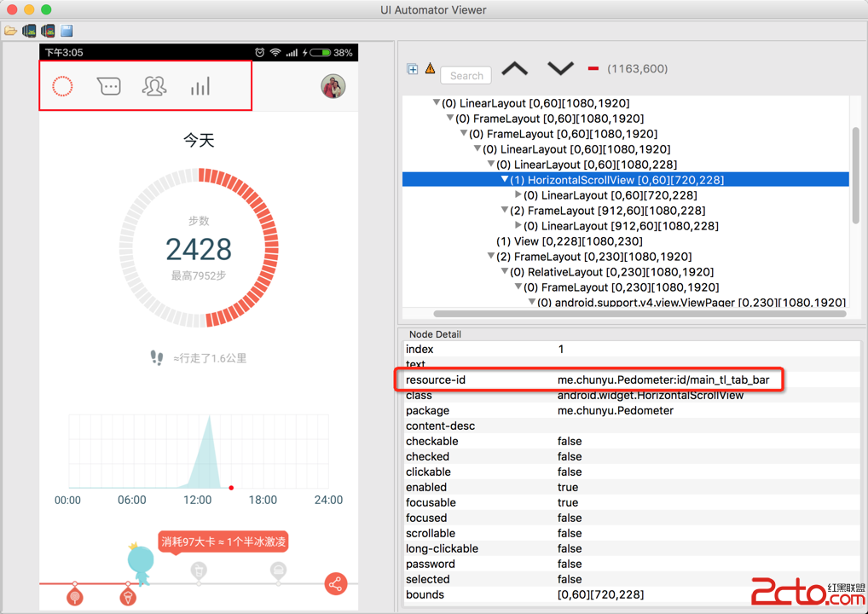
Task: Tap the first grey drink milestone marker
Action: click(199, 570)
